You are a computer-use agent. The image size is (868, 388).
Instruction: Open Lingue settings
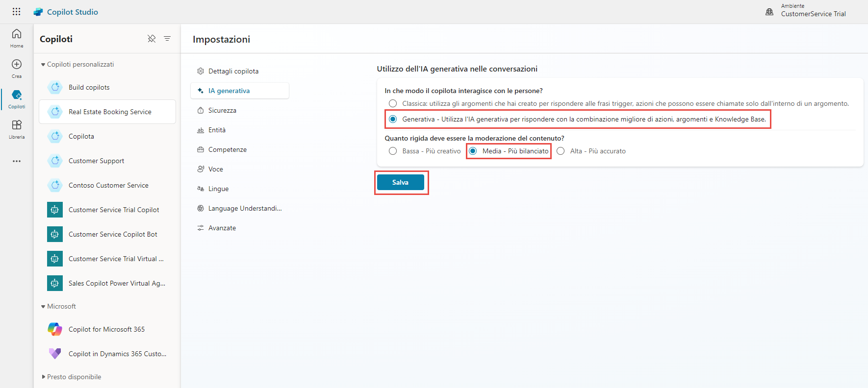click(x=240, y=189)
